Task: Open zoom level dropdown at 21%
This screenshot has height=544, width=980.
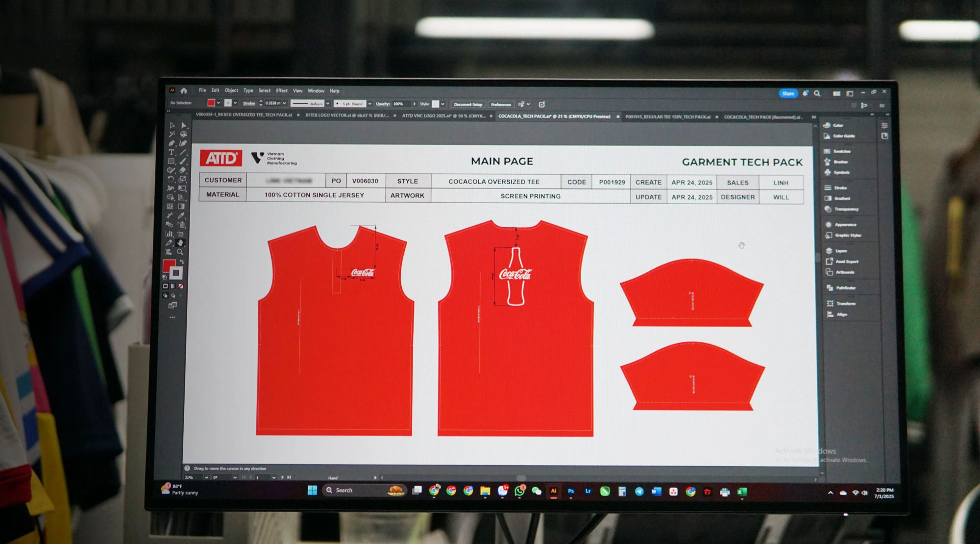Action: pyautogui.click(x=206, y=477)
